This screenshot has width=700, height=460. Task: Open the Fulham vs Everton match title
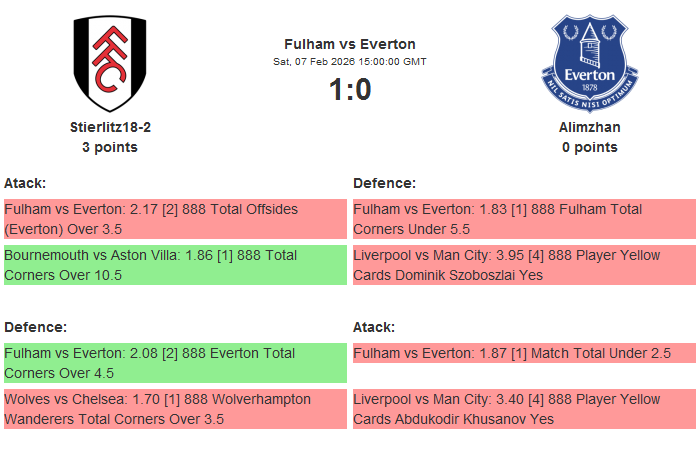point(350,44)
